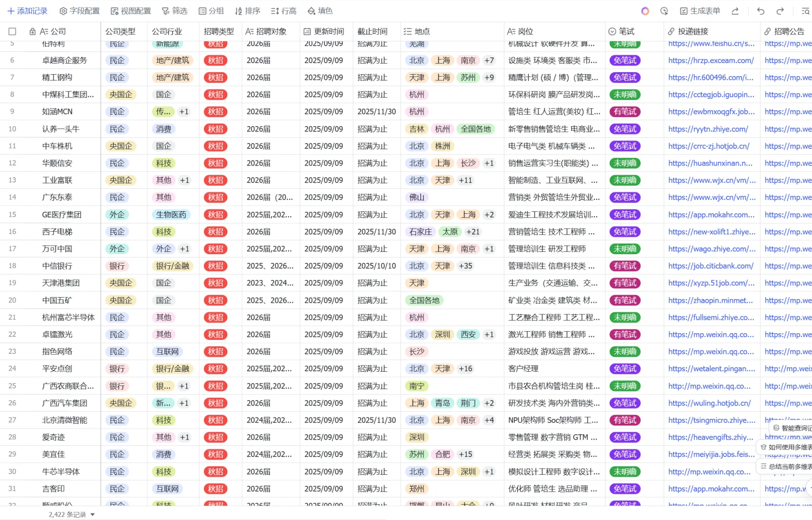Screen dimensions: 812x520
Task: Click the plus icon of 添加记录
Action: pos(11,11)
